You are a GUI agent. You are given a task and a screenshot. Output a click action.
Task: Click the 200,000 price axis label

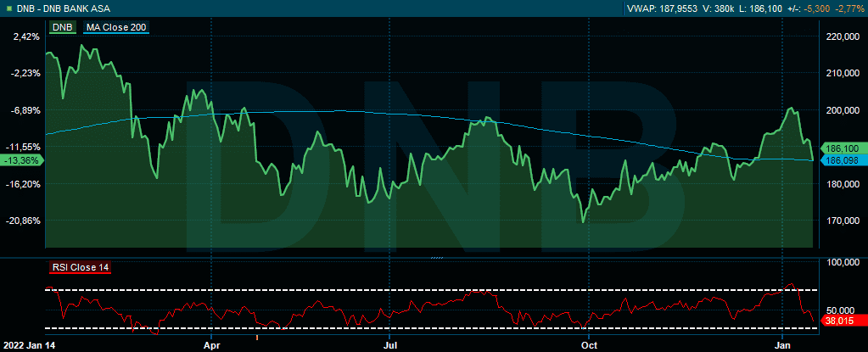(x=842, y=110)
